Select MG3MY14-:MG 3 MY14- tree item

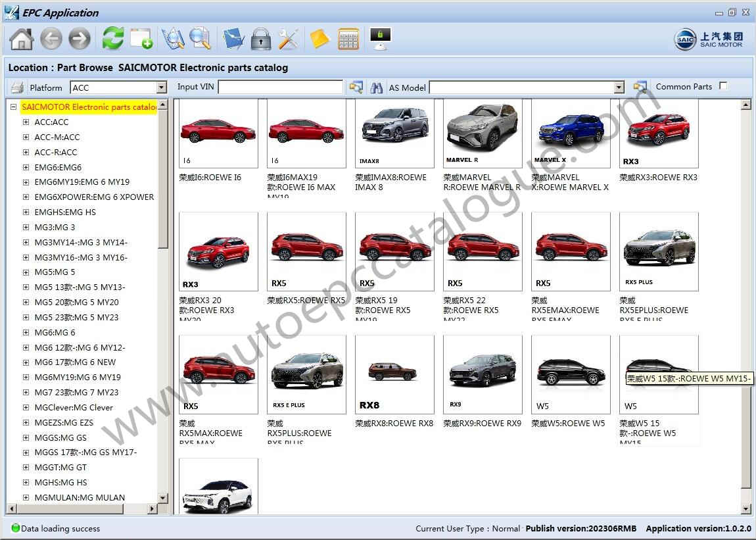tap(81, 242)
